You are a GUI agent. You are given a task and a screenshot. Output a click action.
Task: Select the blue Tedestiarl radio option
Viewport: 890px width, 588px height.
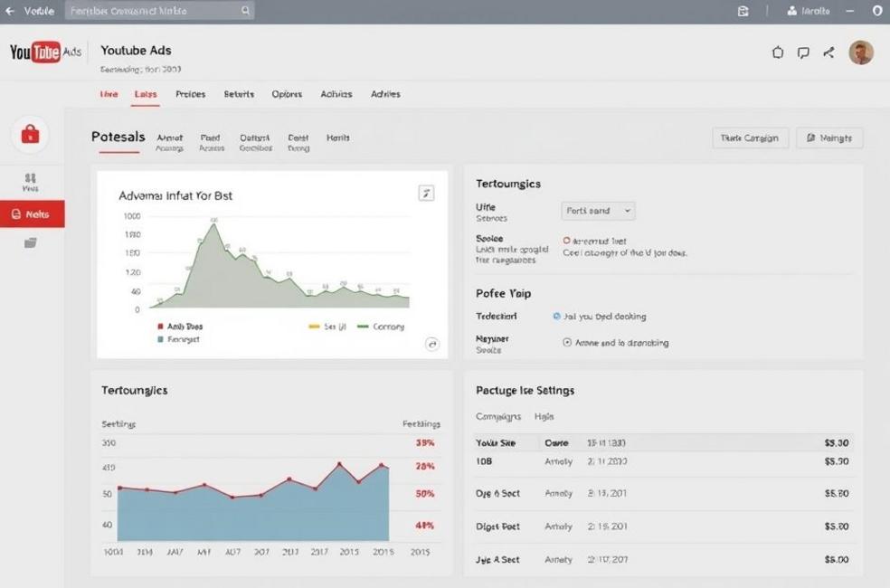[556, 317]
